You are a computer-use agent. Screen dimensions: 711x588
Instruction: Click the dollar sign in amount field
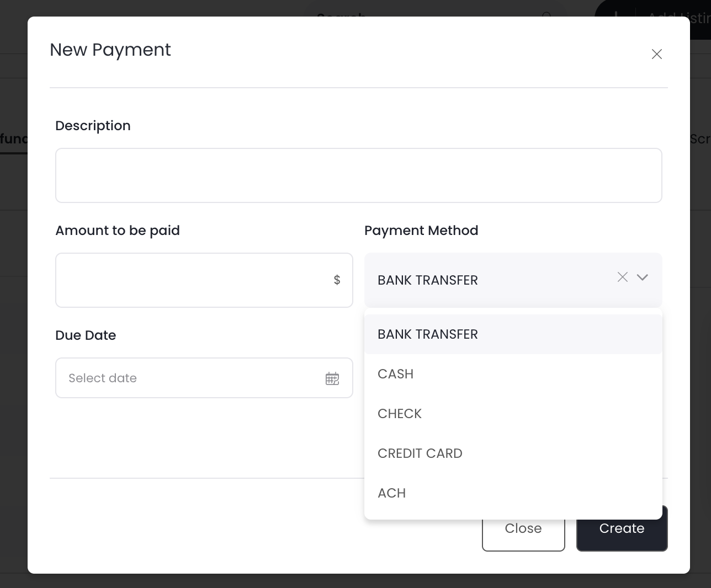(337, 280)
